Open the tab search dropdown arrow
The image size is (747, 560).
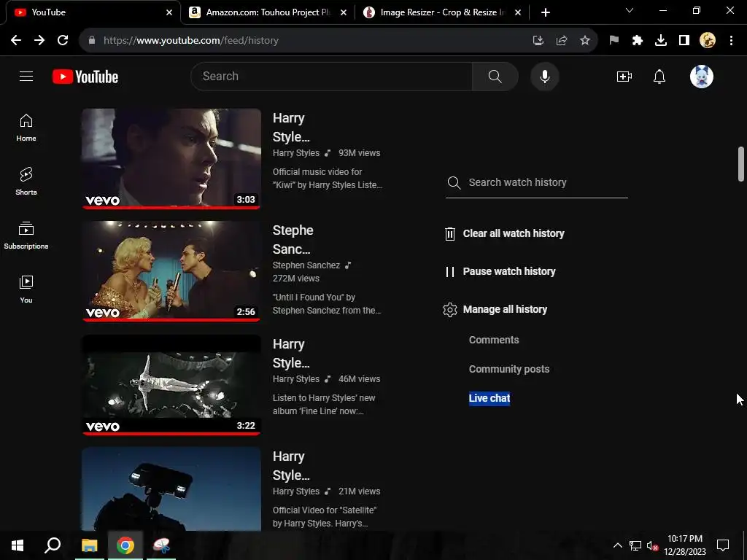[x=630, y=10]
